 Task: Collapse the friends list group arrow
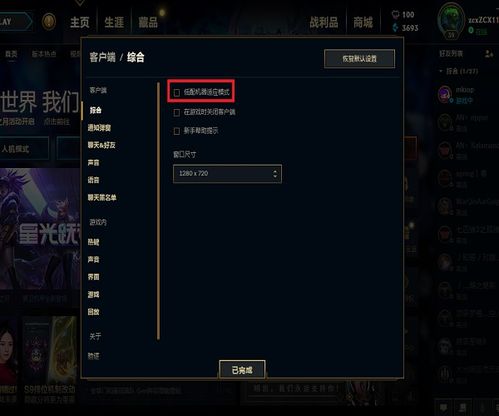tap(441, 71)
